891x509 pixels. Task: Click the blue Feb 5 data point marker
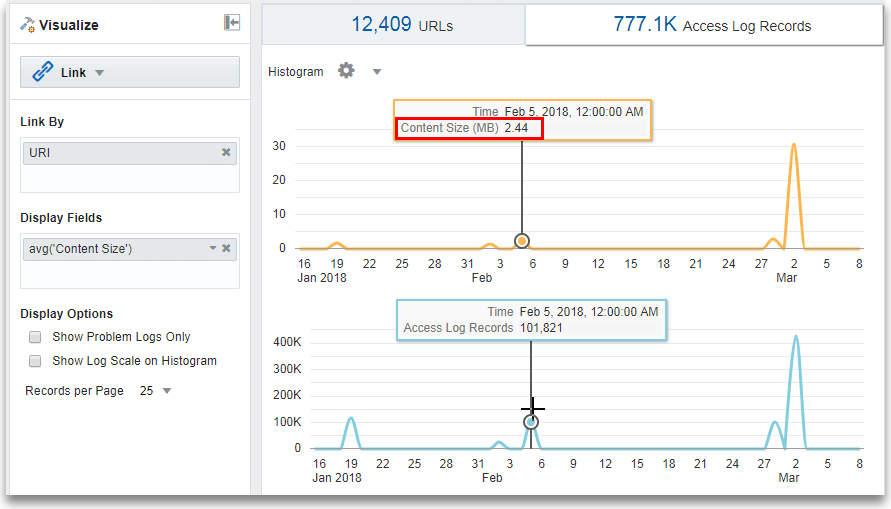point(531,422)
